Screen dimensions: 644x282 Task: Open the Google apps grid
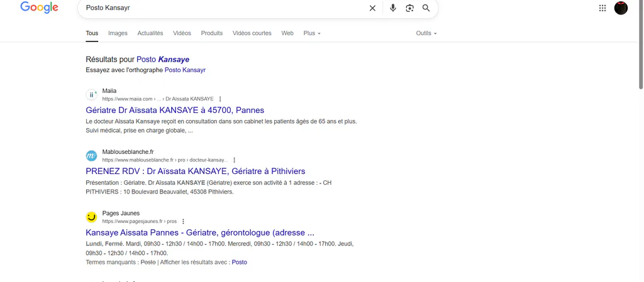tap(602, 8)
